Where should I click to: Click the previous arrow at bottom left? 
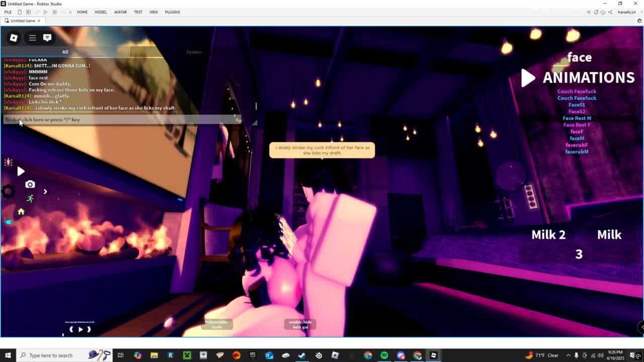tap(71, 329)
